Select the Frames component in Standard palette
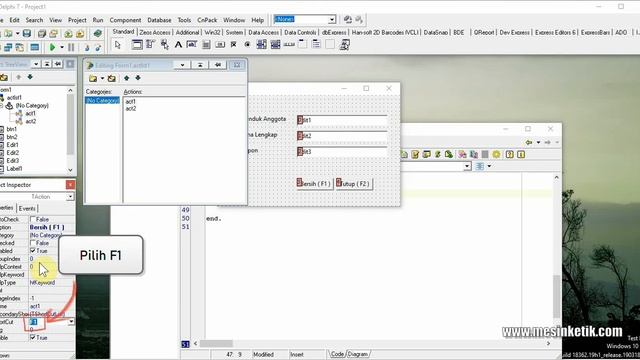Image resolution: width=640 pixels, height=360 pixels. tap(137, 44)
